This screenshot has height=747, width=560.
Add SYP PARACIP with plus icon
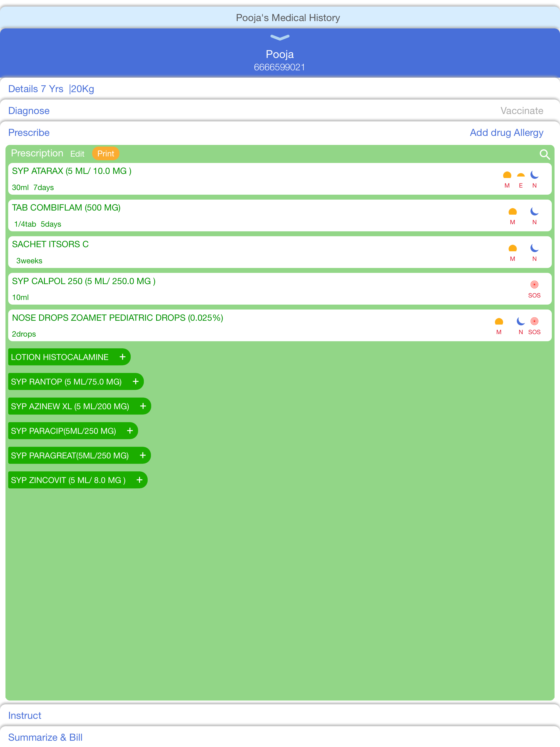tap(130, 431)
